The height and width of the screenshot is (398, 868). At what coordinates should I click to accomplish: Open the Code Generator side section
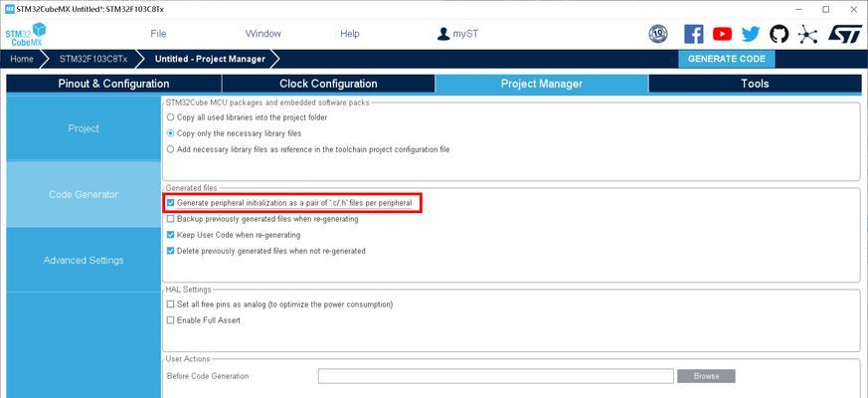tap(84, 195)
